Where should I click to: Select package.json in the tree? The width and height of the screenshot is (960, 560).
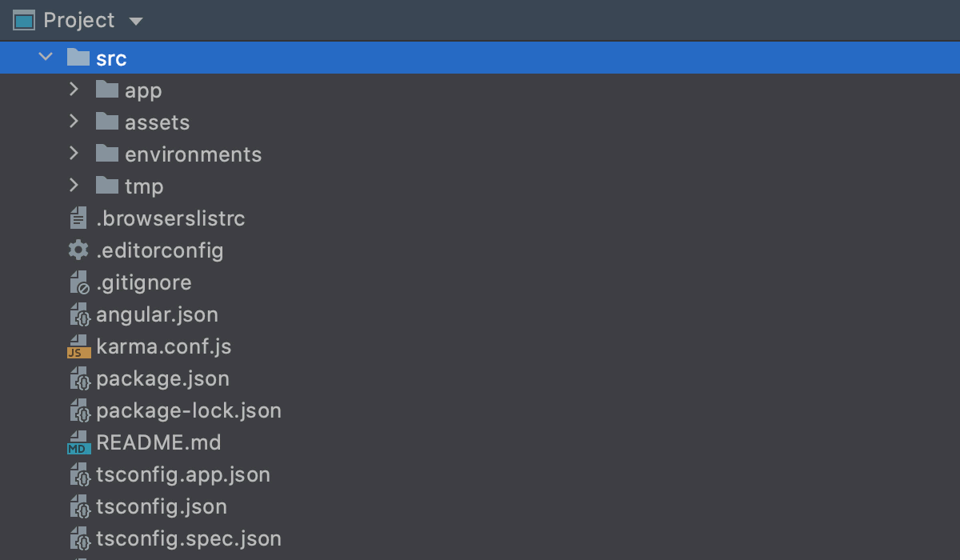click(x=162, y=378)
